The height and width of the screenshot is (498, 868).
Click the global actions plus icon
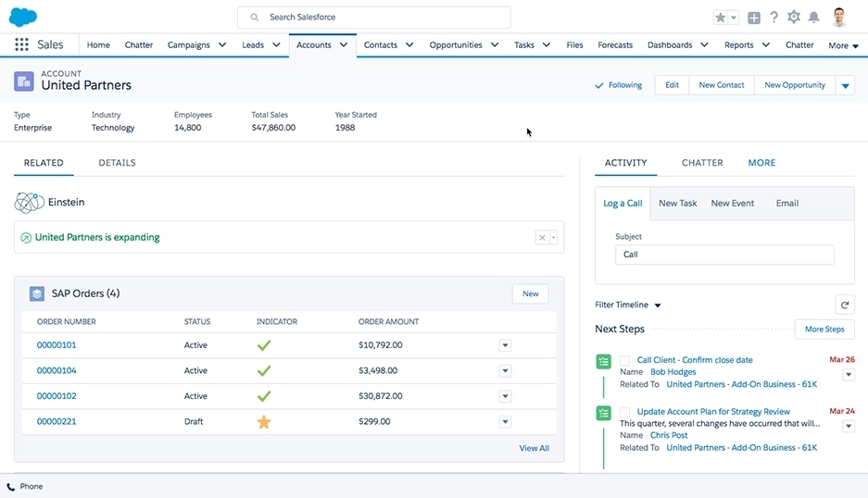(754, 18)
